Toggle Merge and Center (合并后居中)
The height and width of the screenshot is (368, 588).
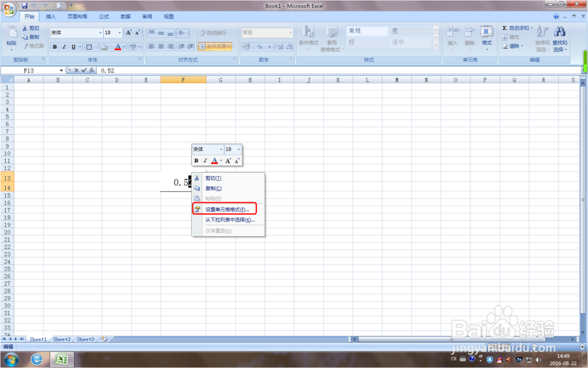click(215, 46)
